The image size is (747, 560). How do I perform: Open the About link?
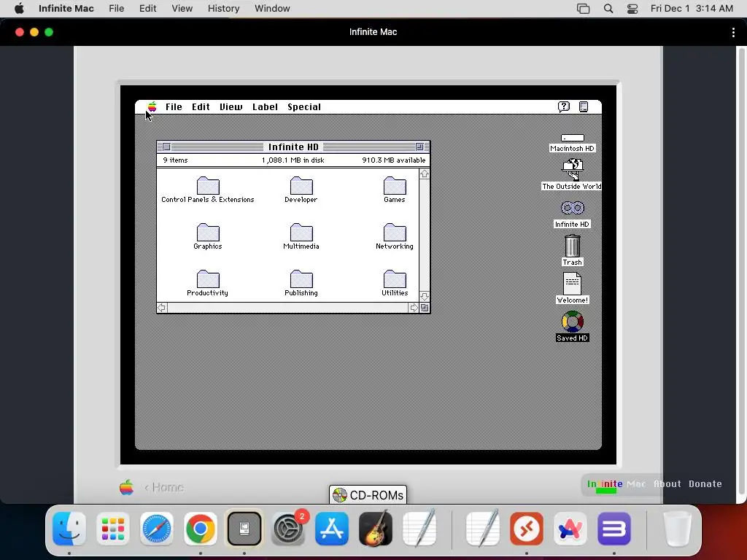point(667,484)
